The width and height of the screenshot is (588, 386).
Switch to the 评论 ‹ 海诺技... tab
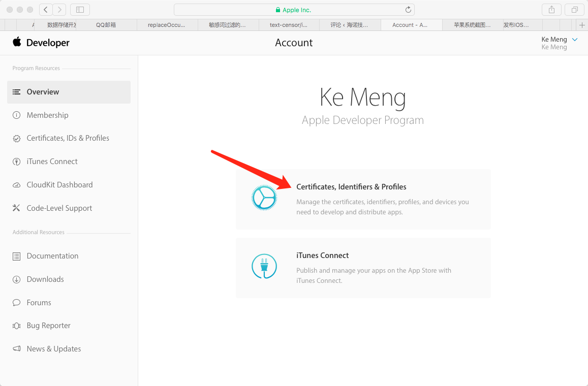[x=350, y=25]
